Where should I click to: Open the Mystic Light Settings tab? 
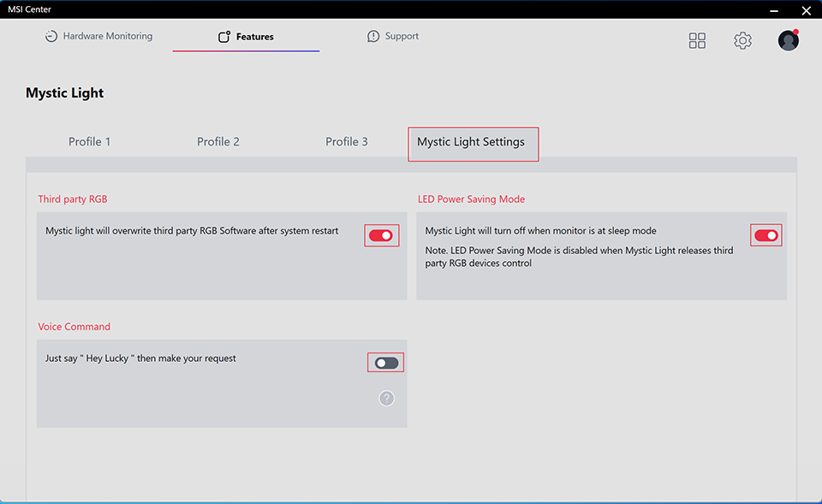(473, 144)
